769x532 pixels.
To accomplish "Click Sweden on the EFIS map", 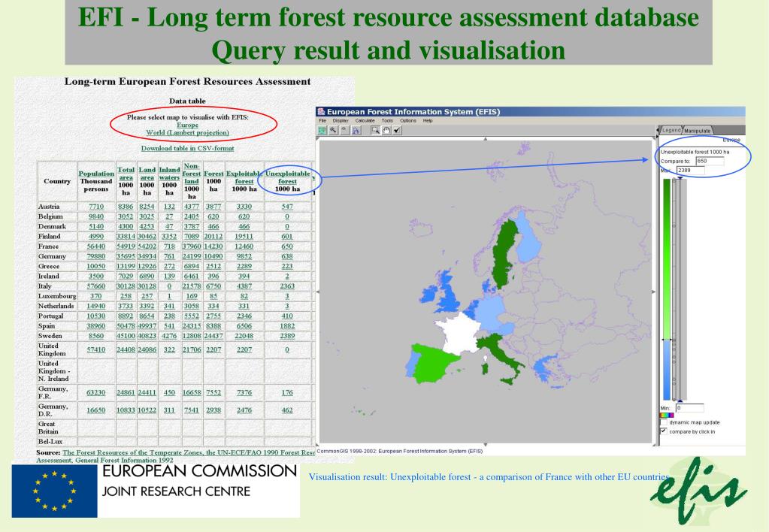I will tap(505, 255).
